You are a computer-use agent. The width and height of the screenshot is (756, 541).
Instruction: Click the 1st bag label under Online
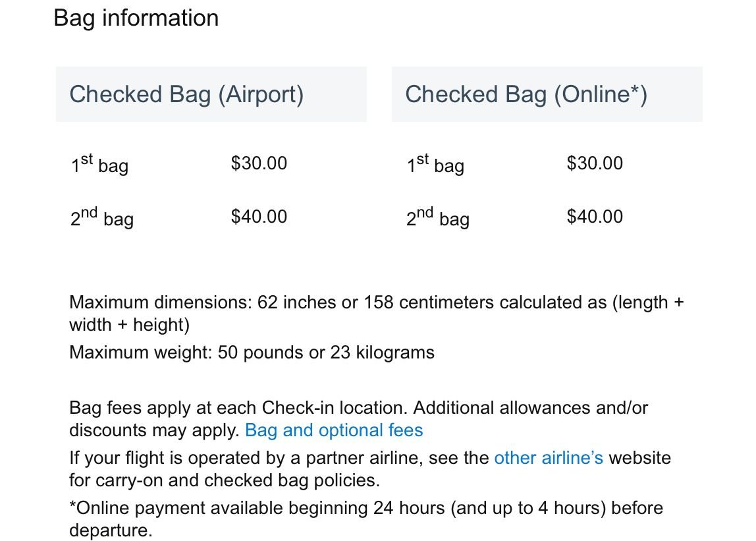435,164
